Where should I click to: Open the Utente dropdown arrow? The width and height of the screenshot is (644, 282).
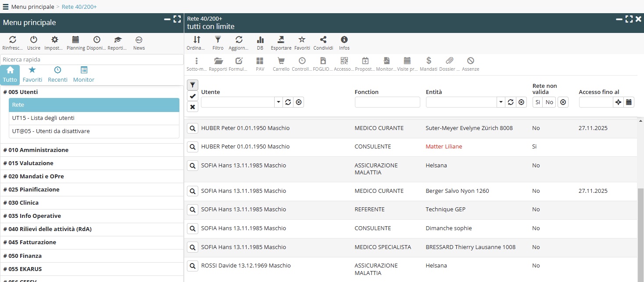pyautogui.click(x=279, y=102)
